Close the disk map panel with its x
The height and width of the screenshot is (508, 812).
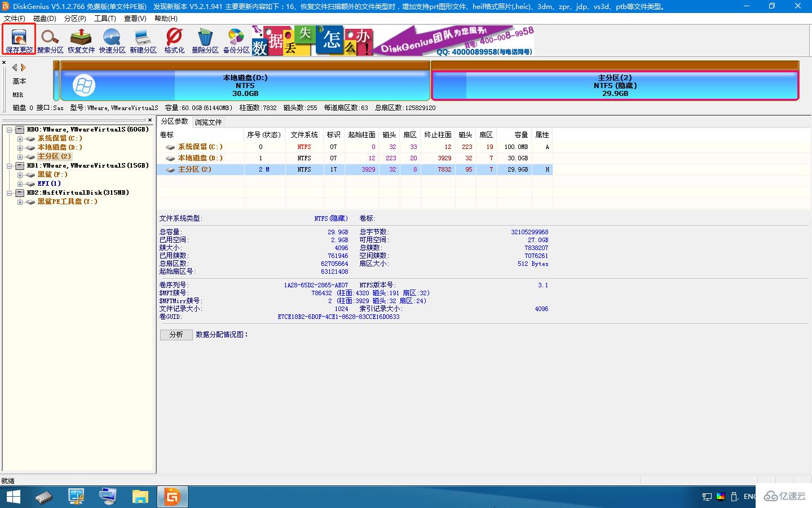(4, 62)
